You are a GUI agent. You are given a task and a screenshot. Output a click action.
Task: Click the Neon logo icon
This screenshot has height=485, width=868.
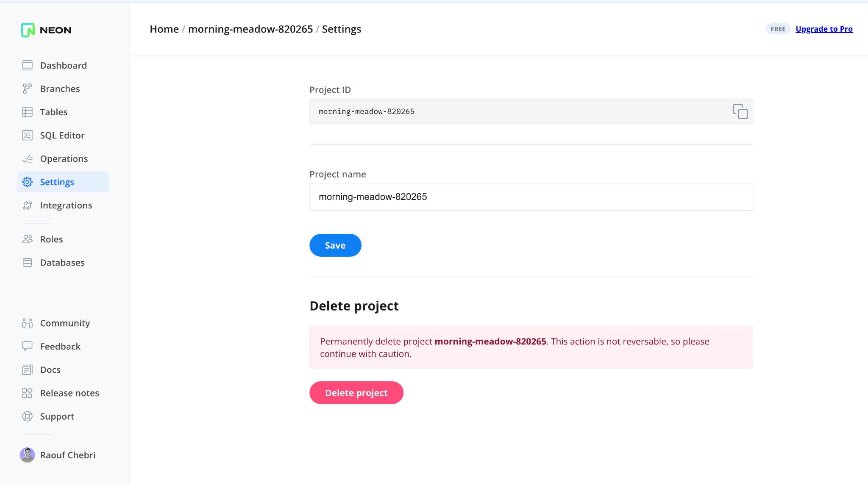pos(28,30)
